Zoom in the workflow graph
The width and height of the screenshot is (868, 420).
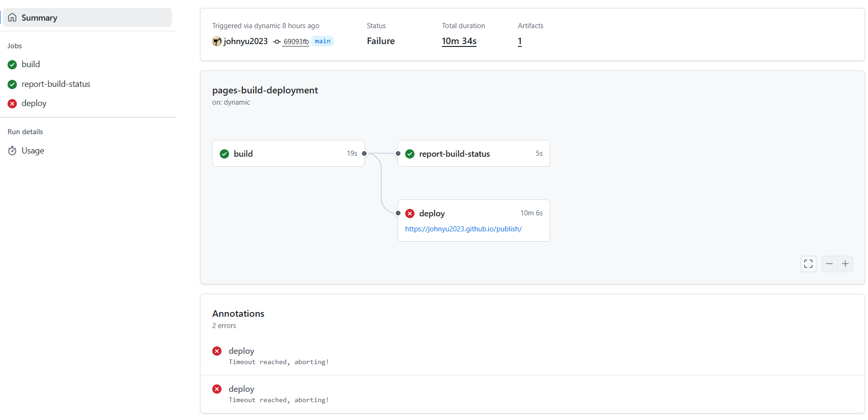(x=845, y=264)
